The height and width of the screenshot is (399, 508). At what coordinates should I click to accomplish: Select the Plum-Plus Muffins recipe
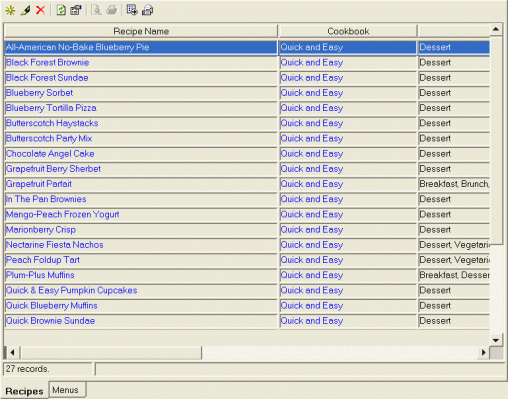pyautogui.click(x=141, y=275)
